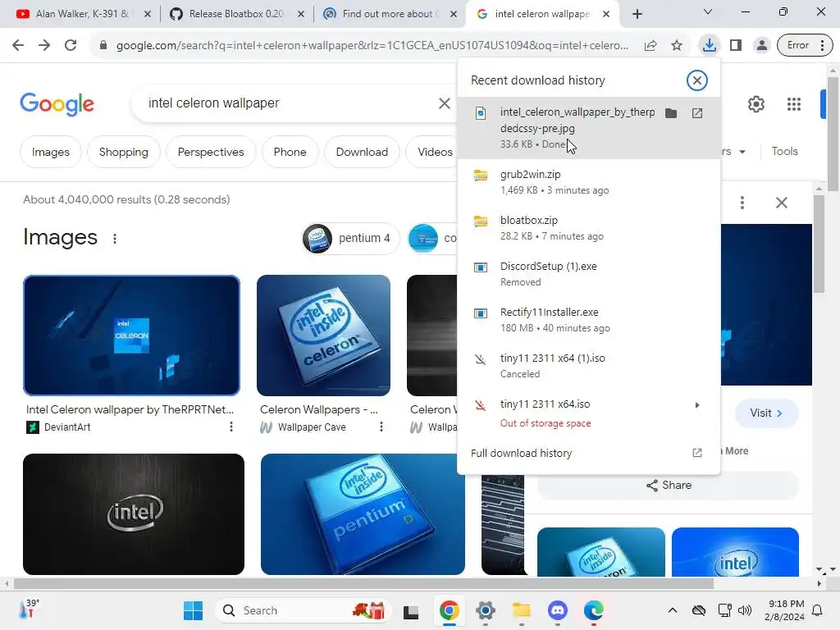Image resolution: width=840 pixels, height=630 pixels.
Task: Open the search Tools option
Action: [x=784, y=152]
